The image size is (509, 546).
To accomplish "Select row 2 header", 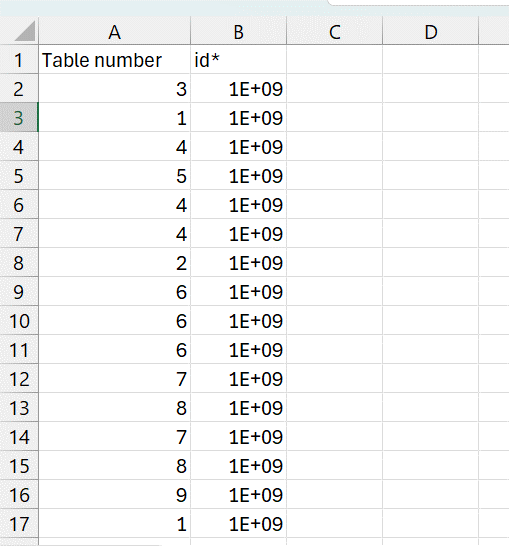I will coord(19,89).
